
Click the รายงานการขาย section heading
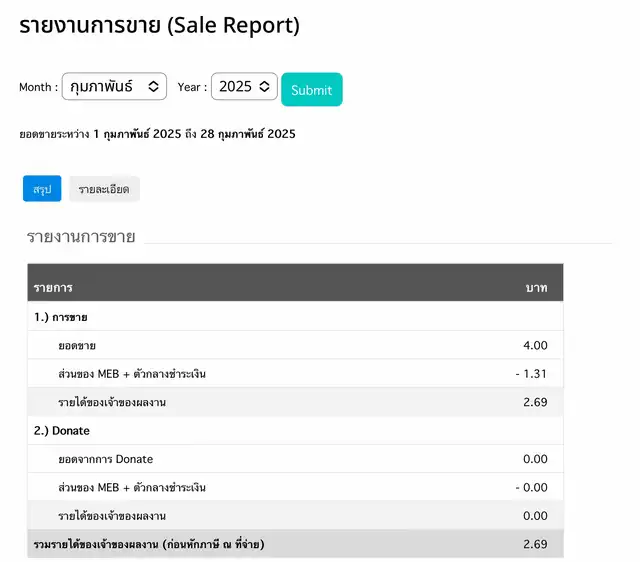tap(81, 237)
